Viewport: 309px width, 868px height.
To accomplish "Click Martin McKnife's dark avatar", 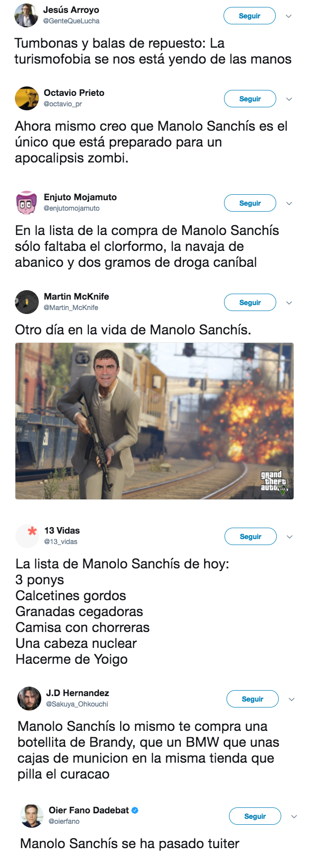I will (27, 302).
